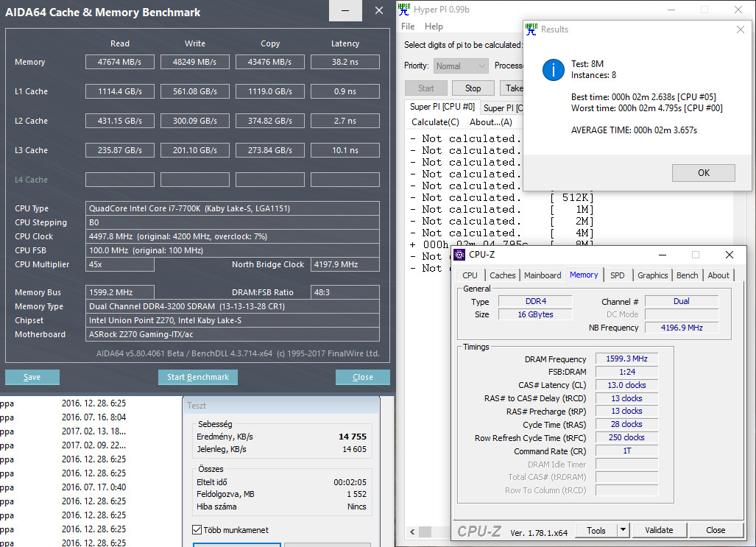Close the CPU-Z window with X
The image size is (756, 547).
729,255
